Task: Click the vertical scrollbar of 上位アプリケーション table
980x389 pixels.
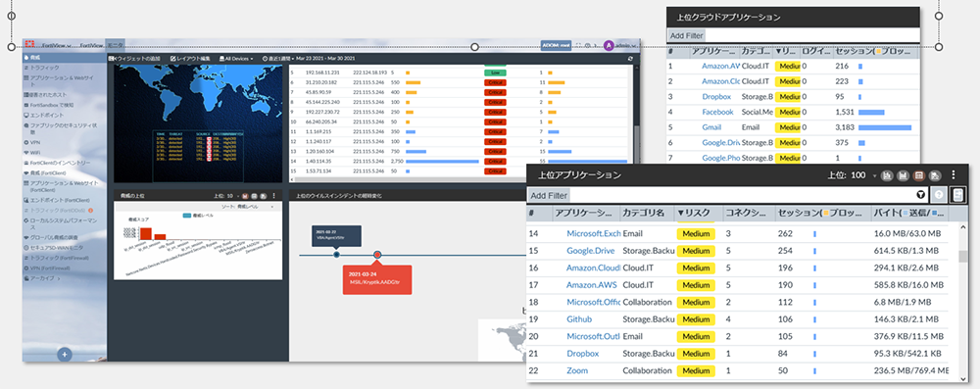Action: [x=963, y=257]
